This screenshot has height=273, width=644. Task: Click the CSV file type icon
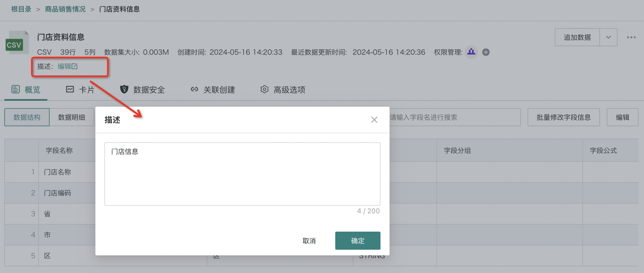(x=17, y=43)
